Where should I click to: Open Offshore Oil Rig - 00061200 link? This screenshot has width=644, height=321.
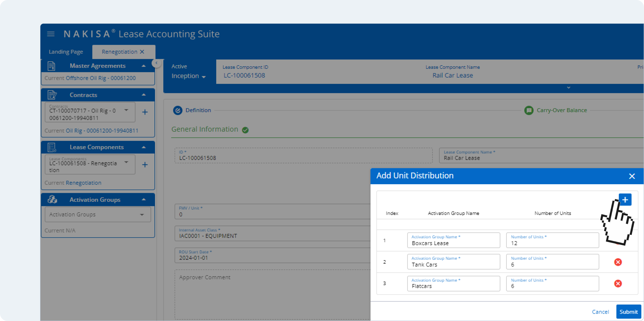(100, 78)
